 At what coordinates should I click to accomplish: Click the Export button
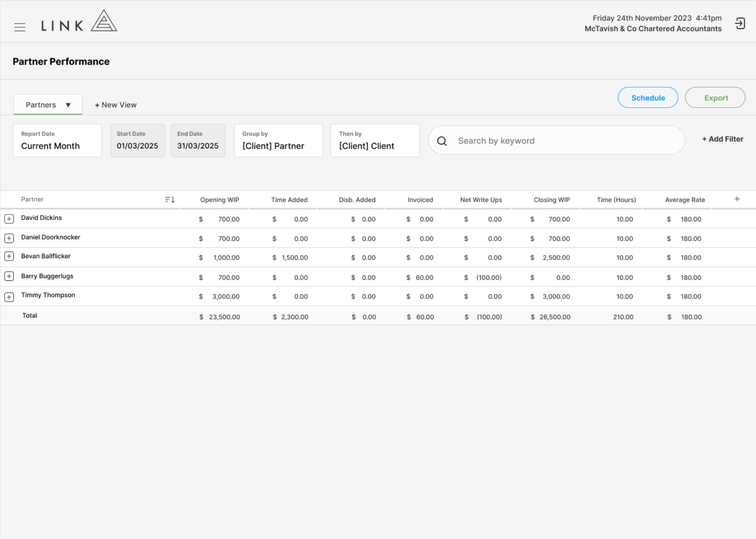click(x=715, y=98)
